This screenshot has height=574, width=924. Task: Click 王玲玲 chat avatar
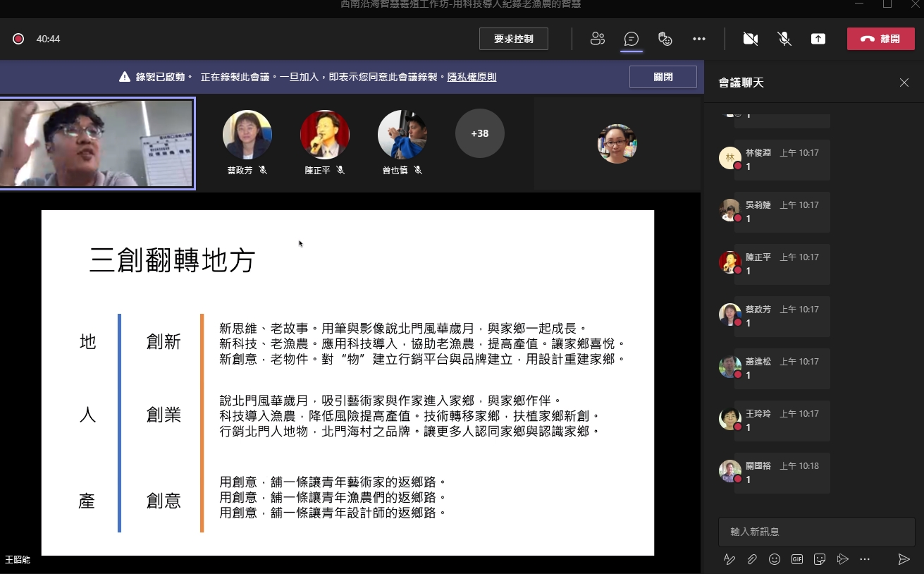tap(729, 419)
